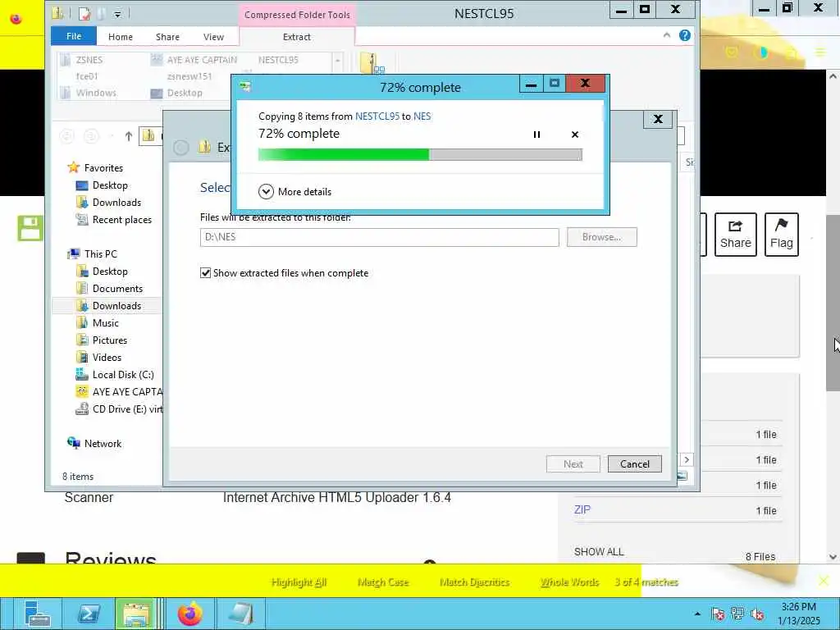The width and height of the screenshot is (840, 630).
Task: Click the Up arrow in Explorer navigation
Action: click(x=129, y=136)
